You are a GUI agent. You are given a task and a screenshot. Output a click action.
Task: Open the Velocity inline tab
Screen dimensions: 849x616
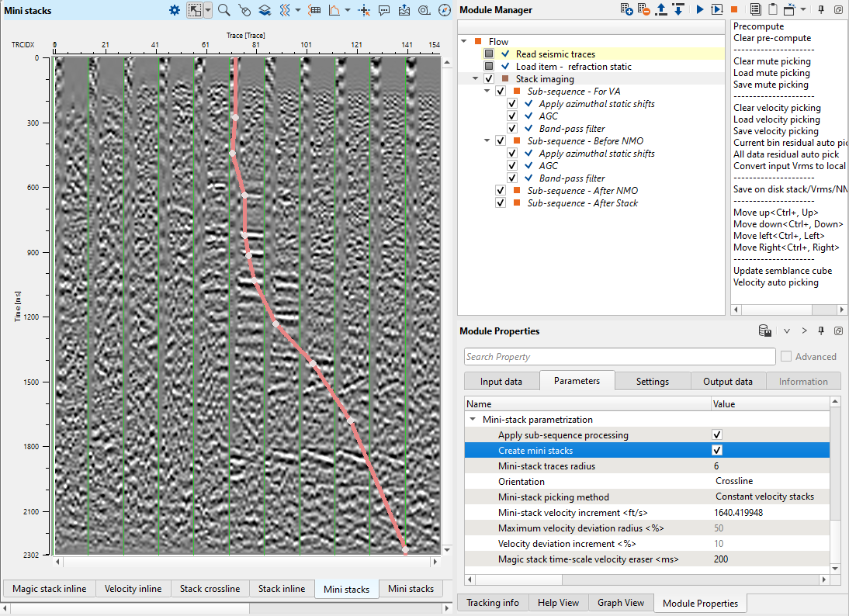coord(133,589)
